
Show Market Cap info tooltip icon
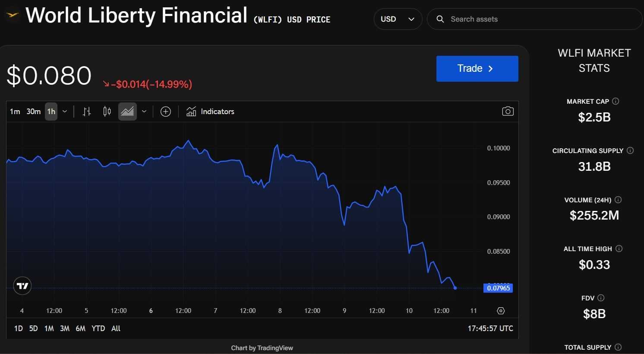[x=616, y=101]
